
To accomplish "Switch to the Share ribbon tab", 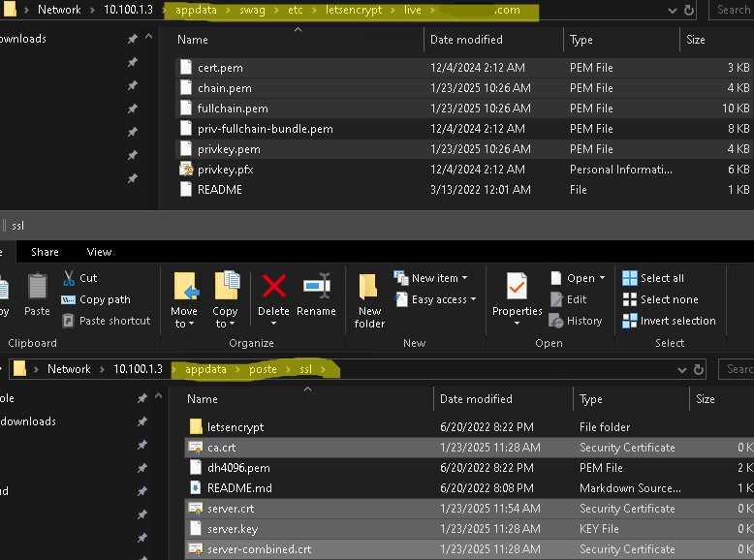I will coord(45,252).
